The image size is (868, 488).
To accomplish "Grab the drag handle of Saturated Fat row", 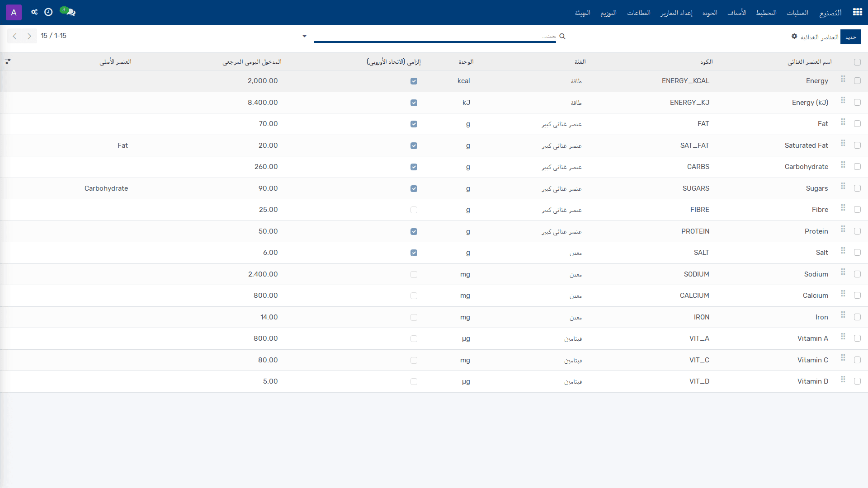I will 843,143.
